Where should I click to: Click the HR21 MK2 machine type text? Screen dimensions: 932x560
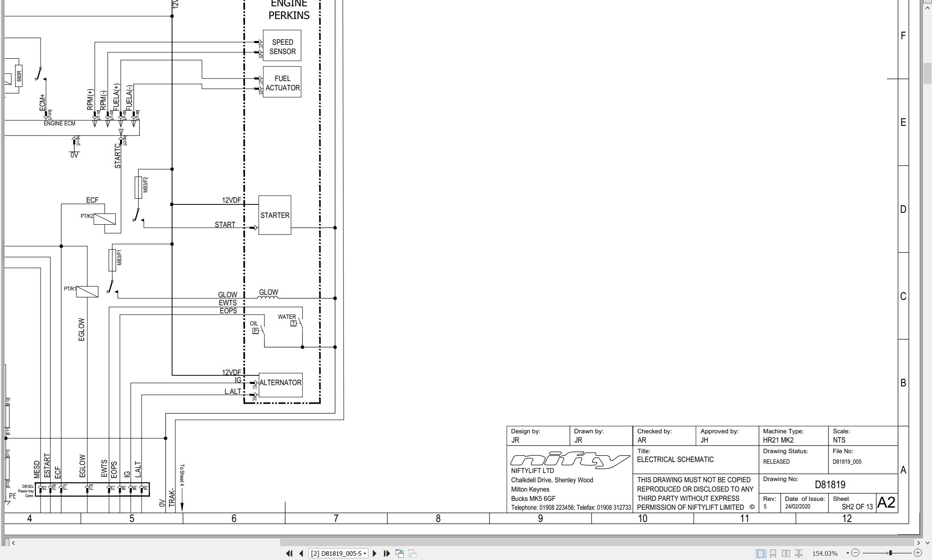point(778,440)
